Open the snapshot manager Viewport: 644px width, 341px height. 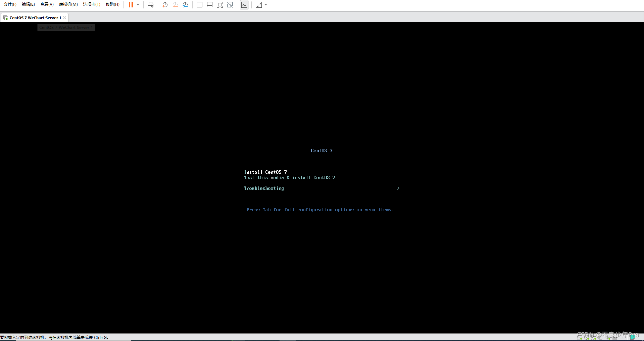[185, 5]
